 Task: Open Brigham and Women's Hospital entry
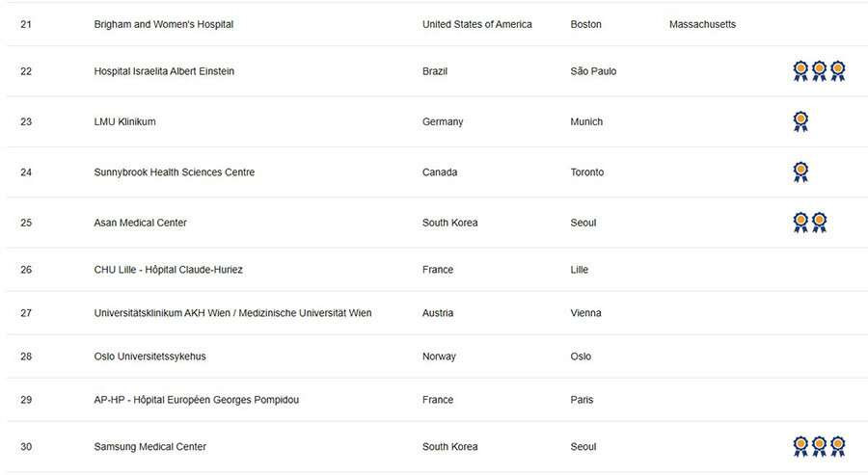tap(164, 24)
